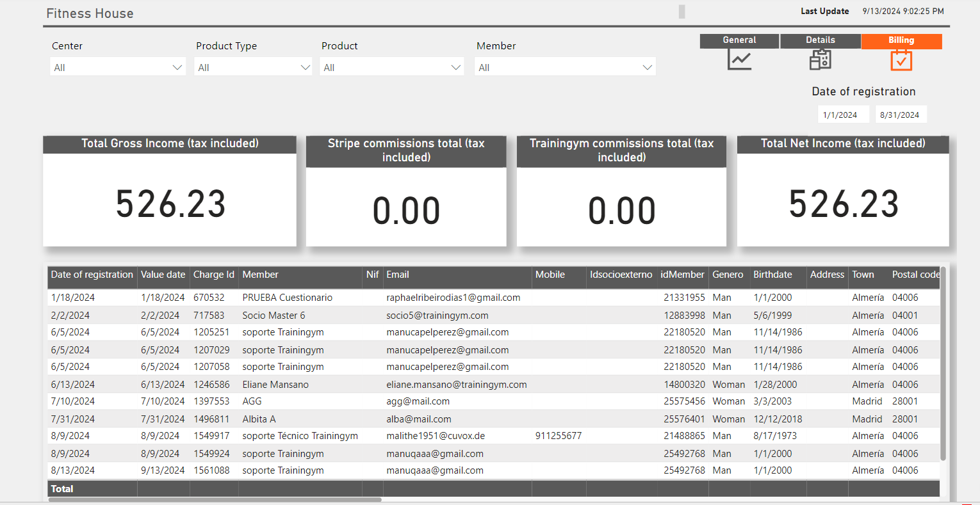The image size is (980, 505).
Task: Click the table's vertical scrollbar
Action: pyautogui.click(x=943, y=364)
